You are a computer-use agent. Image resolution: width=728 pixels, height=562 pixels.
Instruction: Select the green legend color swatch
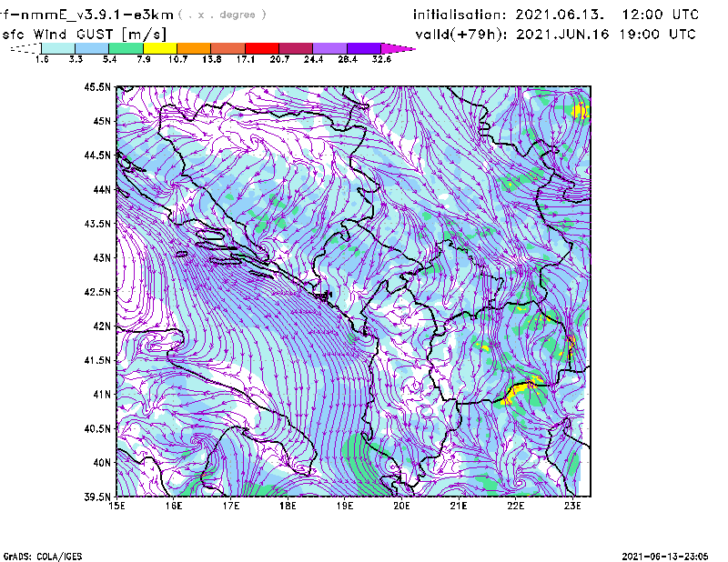(x=126, y=48)
